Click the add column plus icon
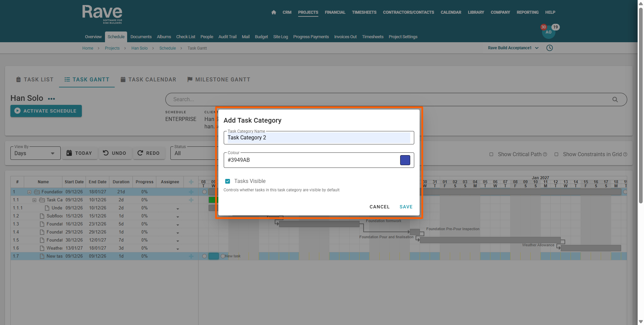 (x=191, y=182)
